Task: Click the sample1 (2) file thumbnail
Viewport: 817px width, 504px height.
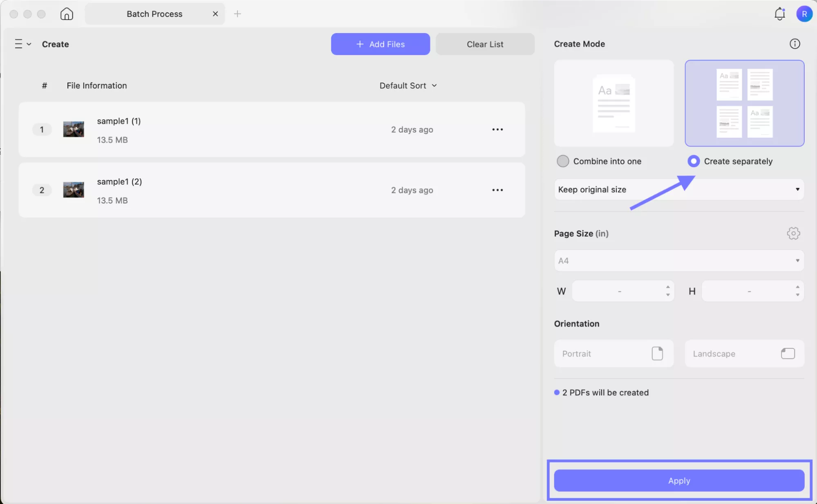Action: click(73, 190)
